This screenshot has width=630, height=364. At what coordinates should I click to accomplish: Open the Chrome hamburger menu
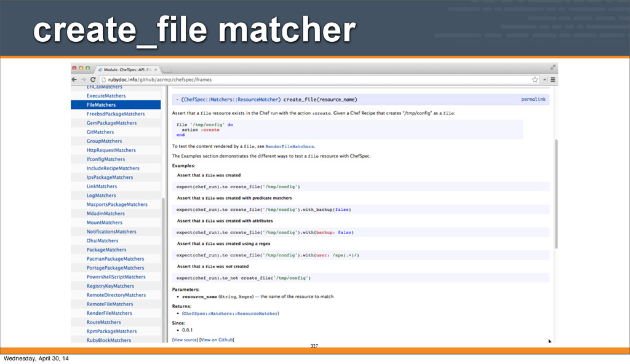click(552, 79)
